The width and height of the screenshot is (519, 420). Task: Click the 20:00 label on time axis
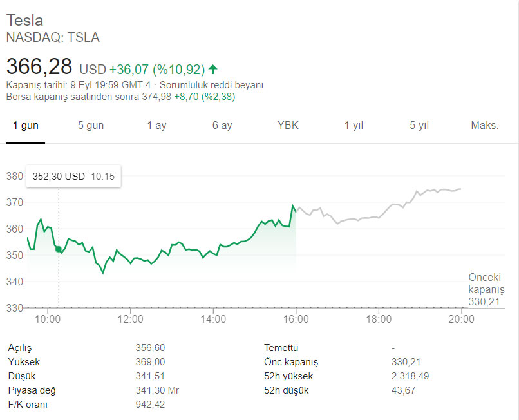coord(461,319)
